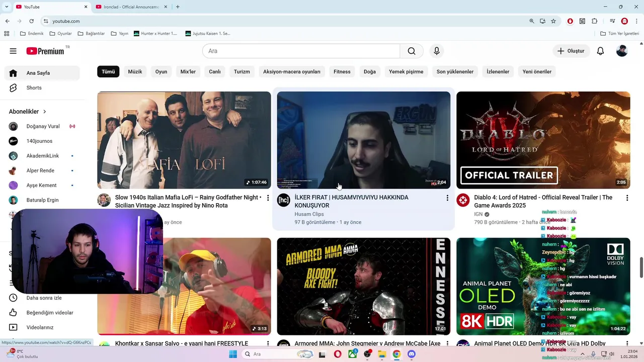Open the Doğanay Vural subscription channel
This screenshot has width=644, height=362.
[42, 126]
